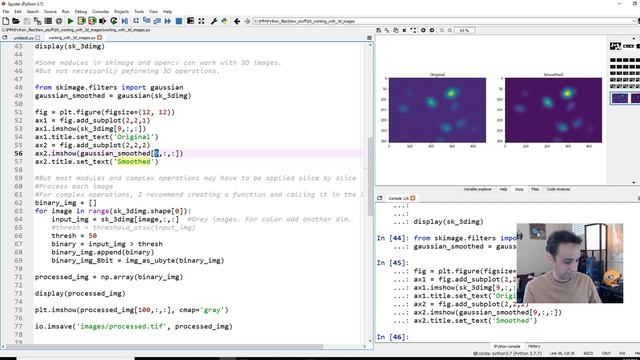Click the plot zoom percentage box
Viewport: 640px width, 360px height.
tap(464, 30)
